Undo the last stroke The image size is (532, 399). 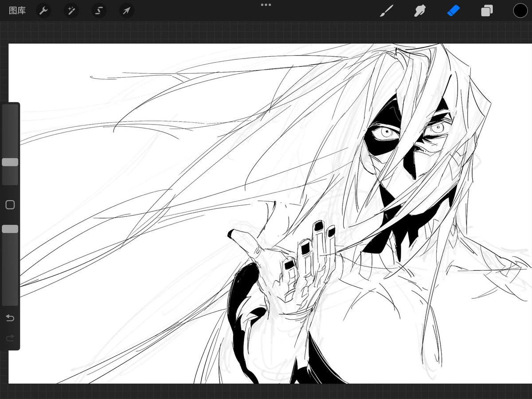10,318
